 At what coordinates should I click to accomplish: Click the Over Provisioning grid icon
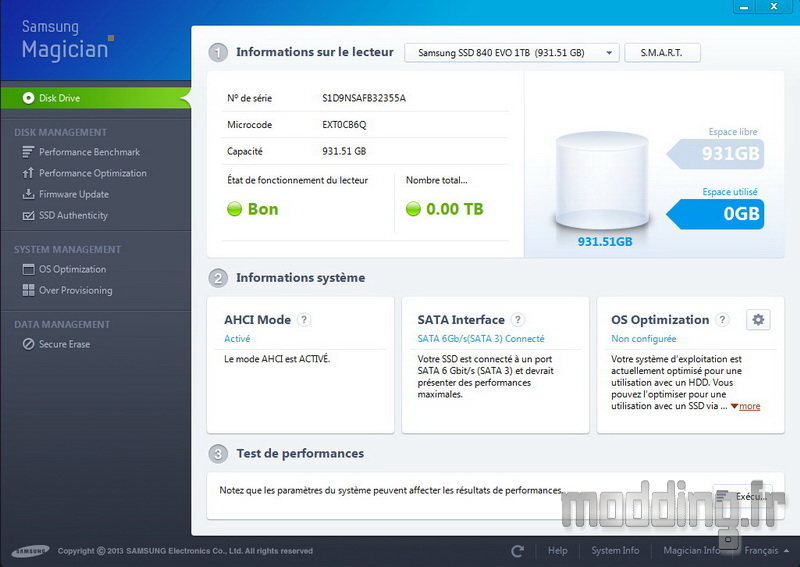coord(28,290)
